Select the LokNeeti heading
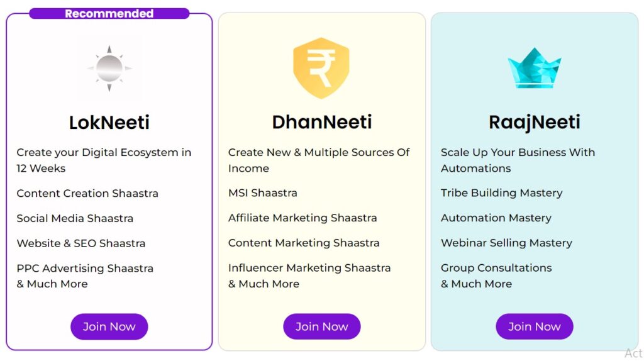This screenshot has height=361, width=644. [x=109, y=123]
